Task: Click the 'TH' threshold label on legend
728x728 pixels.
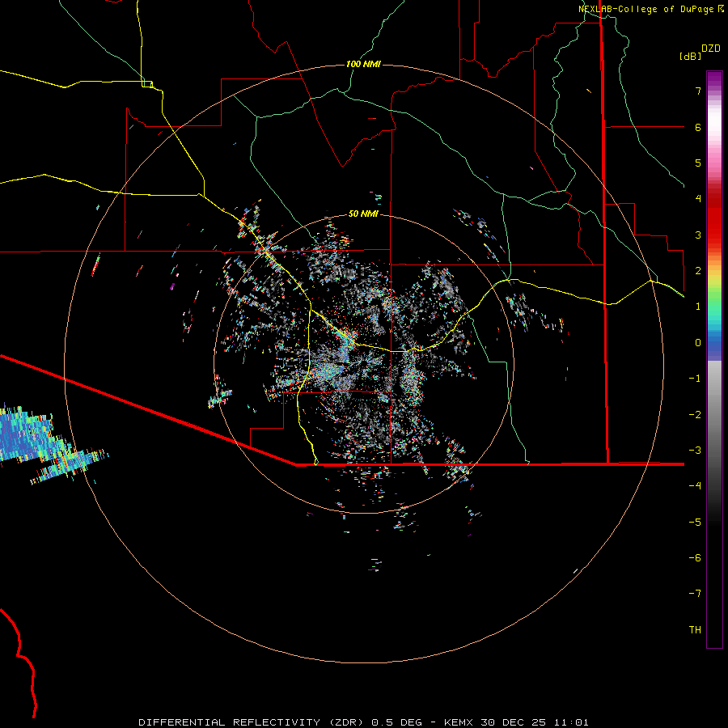Action: coord(695,630)
